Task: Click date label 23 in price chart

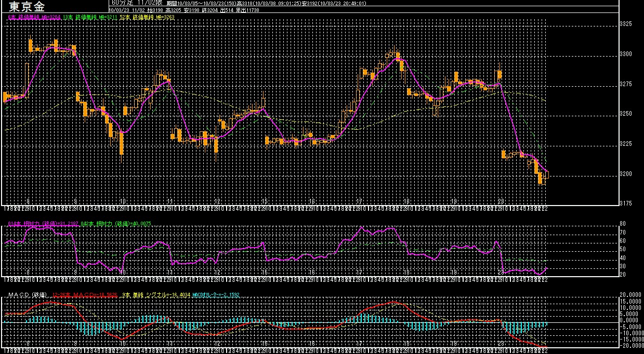Action: [x=501, y=201]
